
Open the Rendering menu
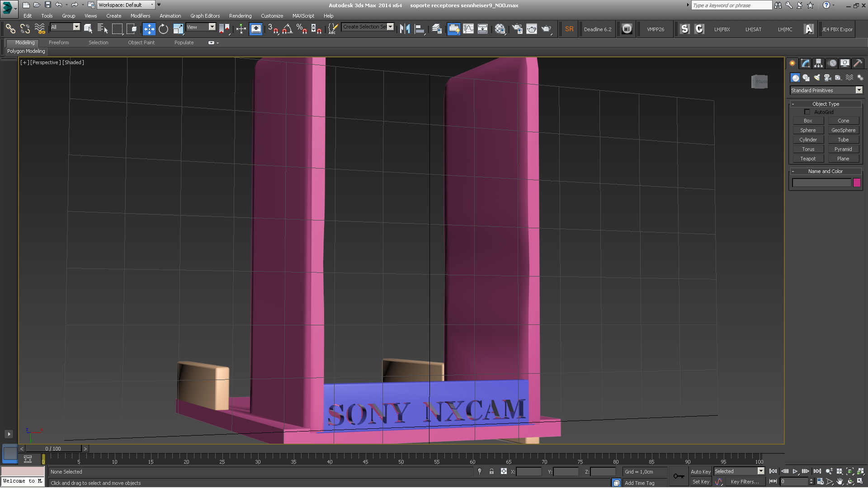240,16
